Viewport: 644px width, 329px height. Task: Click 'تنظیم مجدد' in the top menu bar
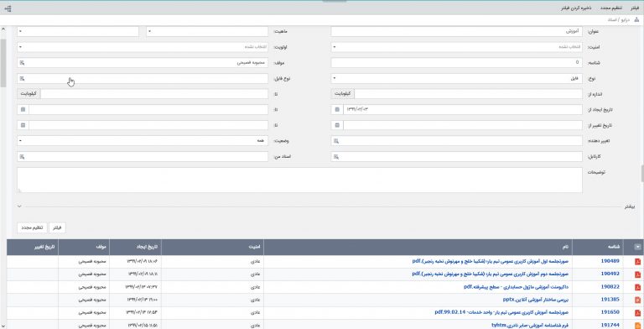pyautogui.click(x=611, y=8)
